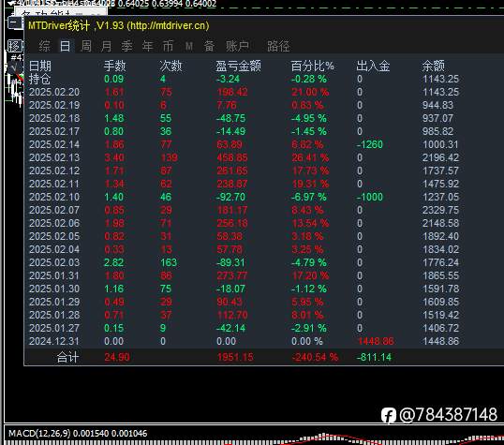Click the MACD(12,26,9) indicator label
Viewport: 504px width, 445px height.
(x=78, y=434)
